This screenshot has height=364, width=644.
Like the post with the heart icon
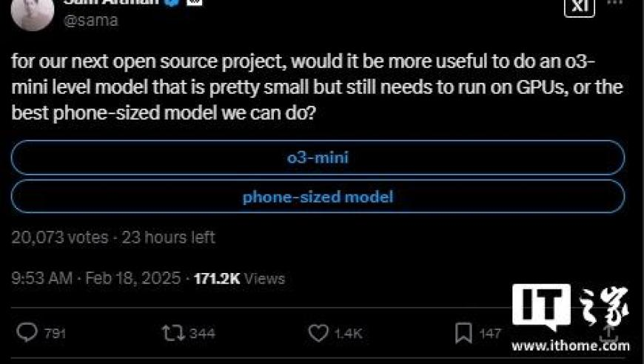(x=318, y=333)
